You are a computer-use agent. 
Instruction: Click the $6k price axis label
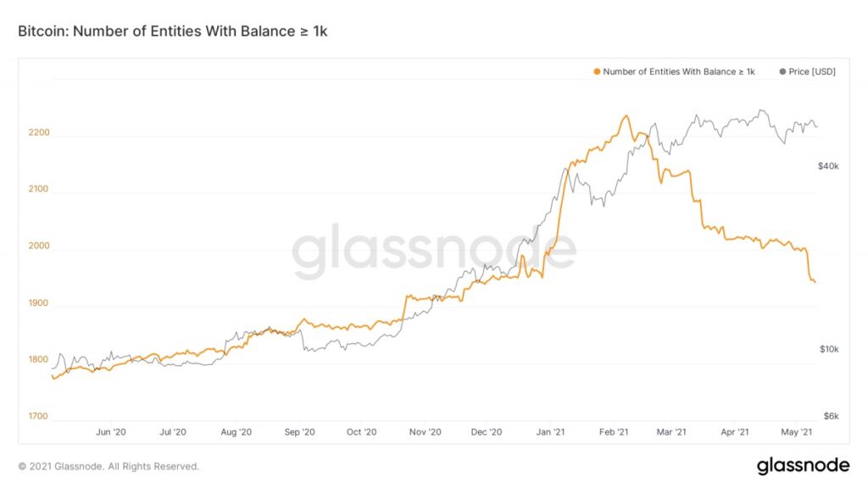[x=831, y=417]
